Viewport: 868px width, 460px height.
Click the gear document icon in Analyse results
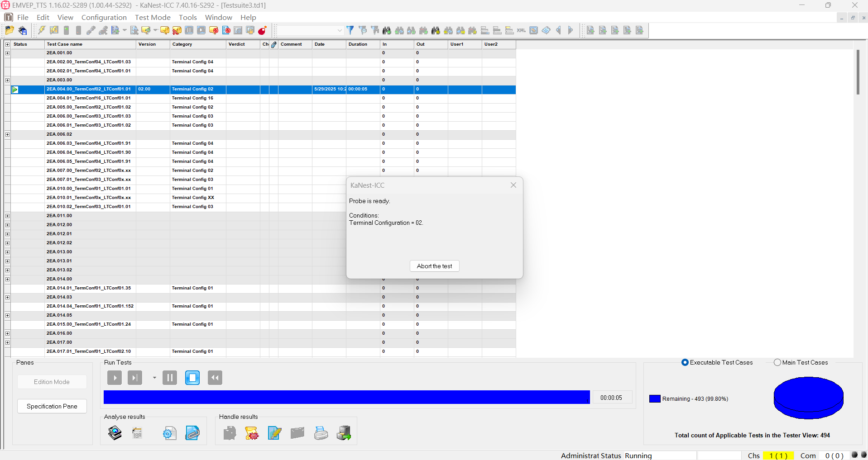click(169, 433)
